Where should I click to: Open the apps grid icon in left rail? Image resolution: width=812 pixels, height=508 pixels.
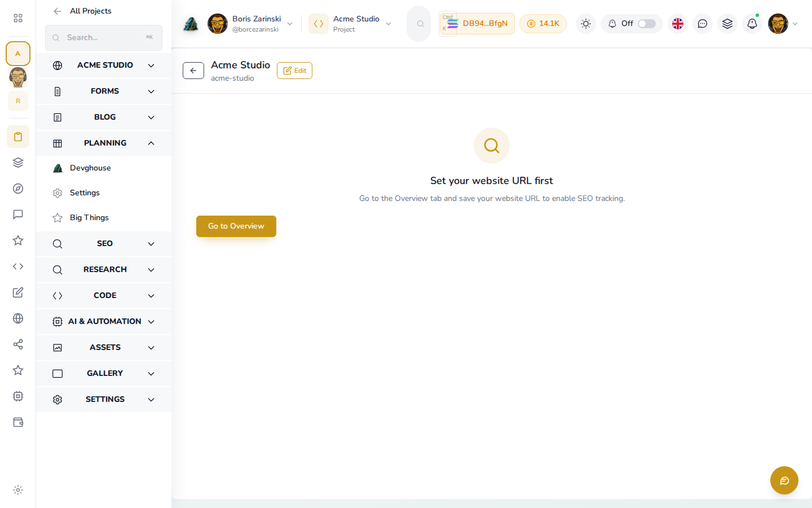pyautogui.click(x=18, y=18)
